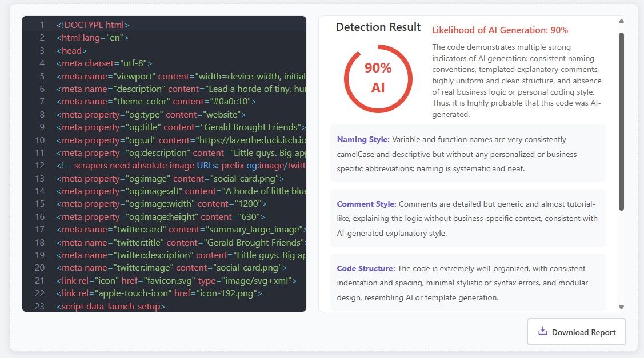644x358 pixels.
Task: Select the Comment Style analysis card
Action: pos(468,218)
